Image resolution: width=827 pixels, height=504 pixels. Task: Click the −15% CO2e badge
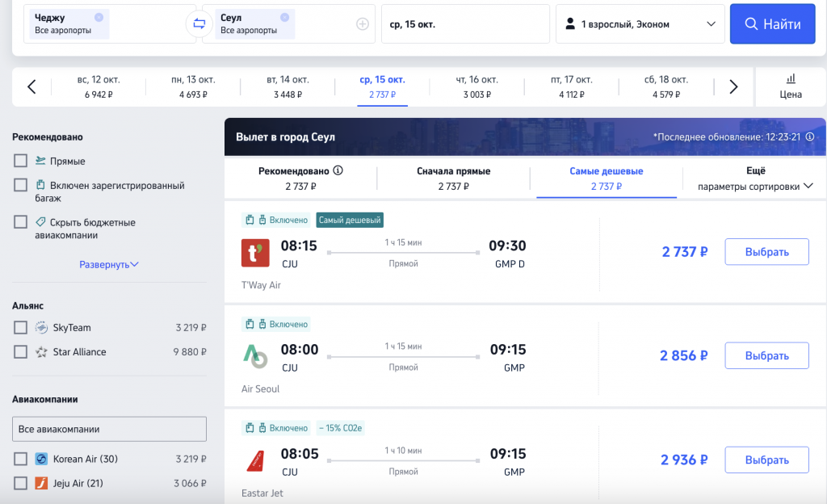(x=341, y=428)
